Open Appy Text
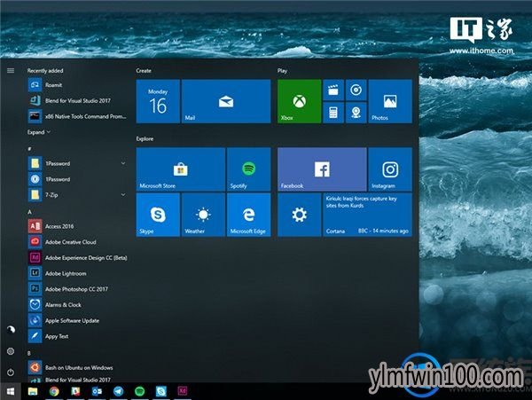Viewport: 532px width, 400px height. 77,336
